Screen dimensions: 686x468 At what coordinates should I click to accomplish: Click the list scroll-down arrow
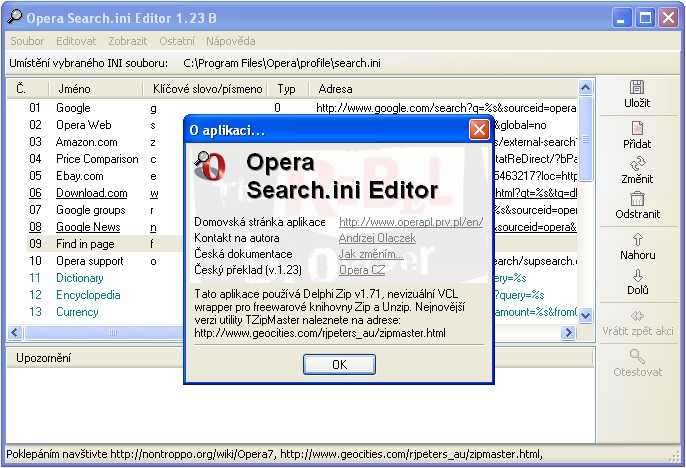[585, 315]
